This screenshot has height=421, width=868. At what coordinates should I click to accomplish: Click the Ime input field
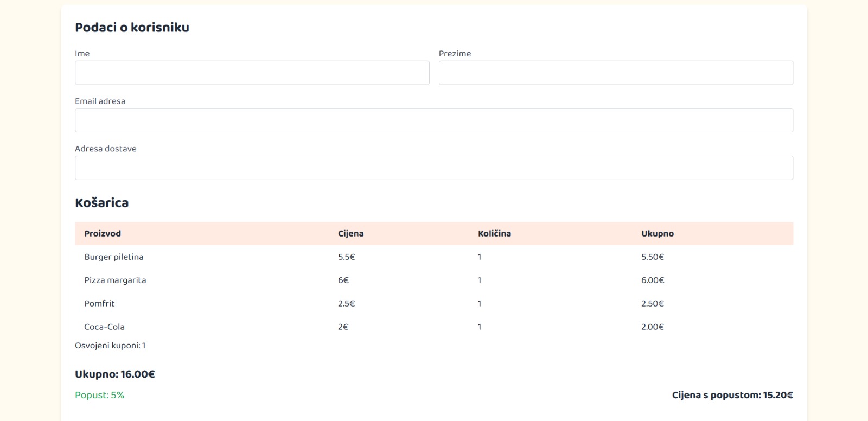click(x=252, y=73)
